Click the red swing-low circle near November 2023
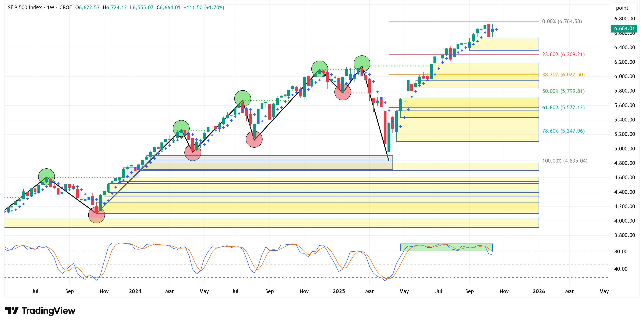Image resolution: width=644 pixels, height=324 pixels. click(97, 215)
